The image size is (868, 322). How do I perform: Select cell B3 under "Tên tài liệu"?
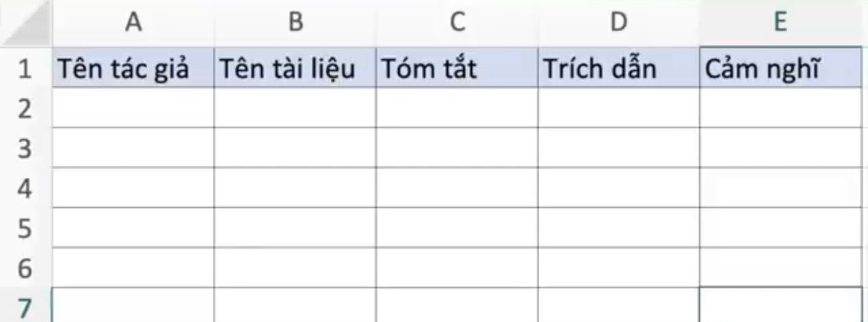tap(295, 148)
